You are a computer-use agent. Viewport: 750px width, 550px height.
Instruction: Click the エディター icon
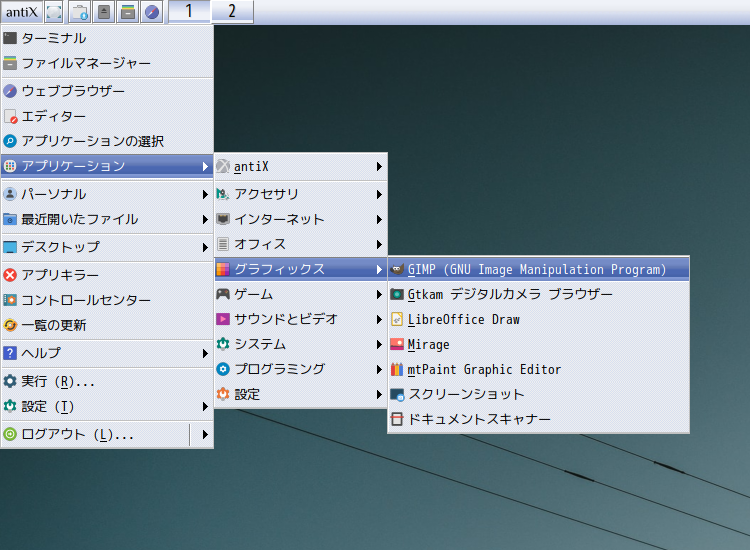tap(10, 116)
